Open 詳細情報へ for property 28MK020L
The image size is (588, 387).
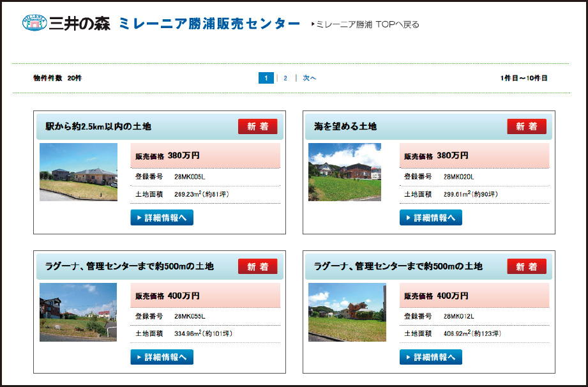coord(430,218)
